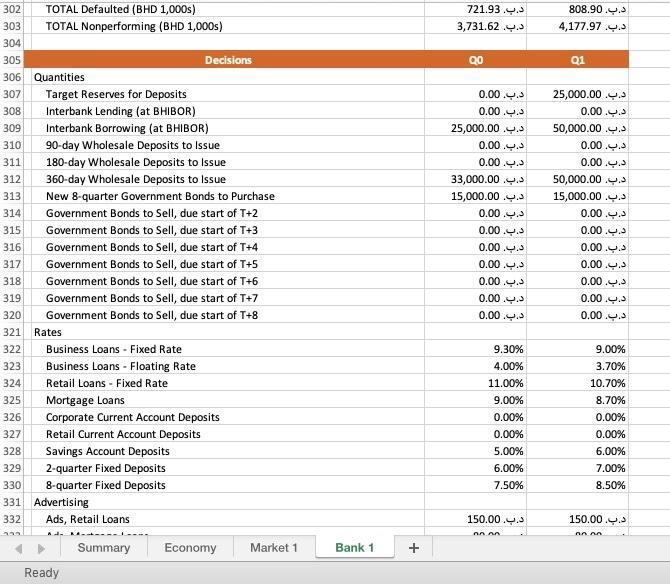The width and height of the screenshot is (670, 584).
Task: Select the 90-day Wholesale Deposits to Issue cell
Action: click(228, 145)
